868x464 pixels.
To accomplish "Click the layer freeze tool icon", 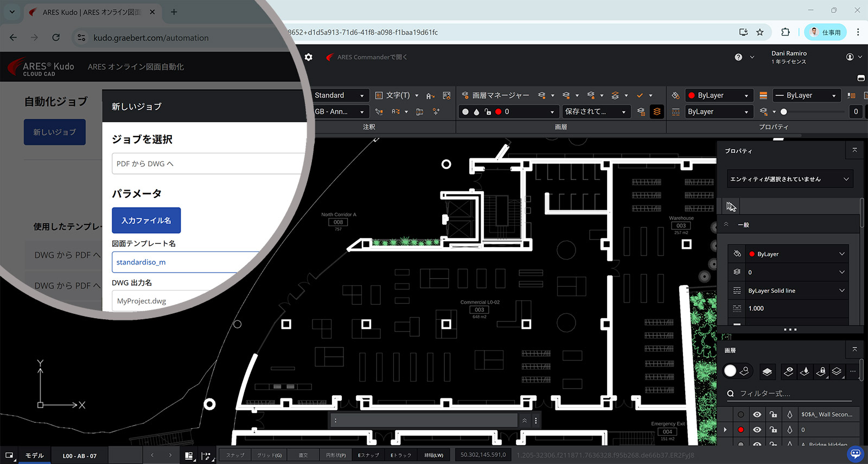I will coord(805,371).
